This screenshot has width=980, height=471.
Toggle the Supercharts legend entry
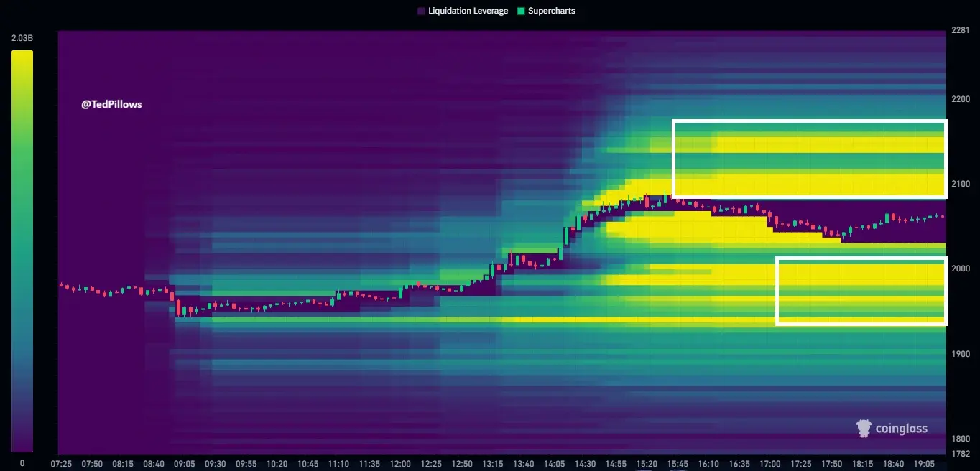[547, 11]
